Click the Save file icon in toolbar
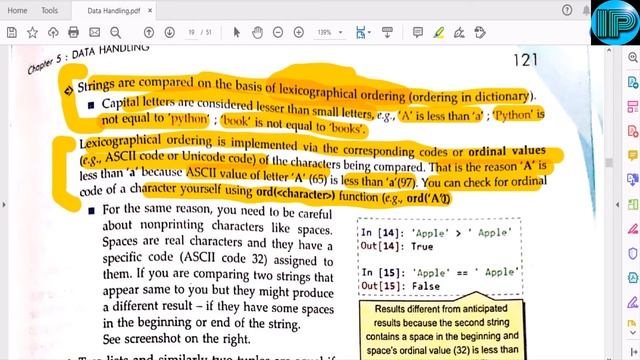The image size is (640, 360). [12, 32]
